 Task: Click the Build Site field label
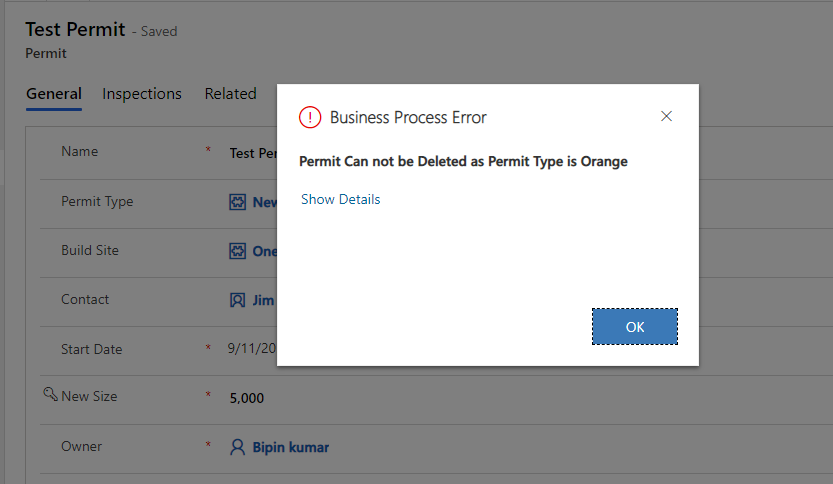[x=90, y=250]
